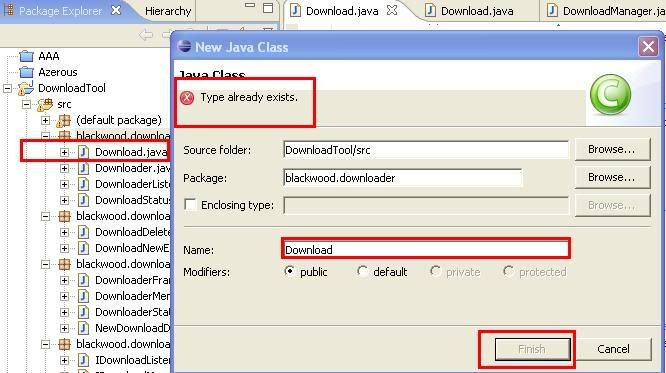666x373 pixels.
Task: Expand the DownloadDelete tree node
Action: (65, 232)
